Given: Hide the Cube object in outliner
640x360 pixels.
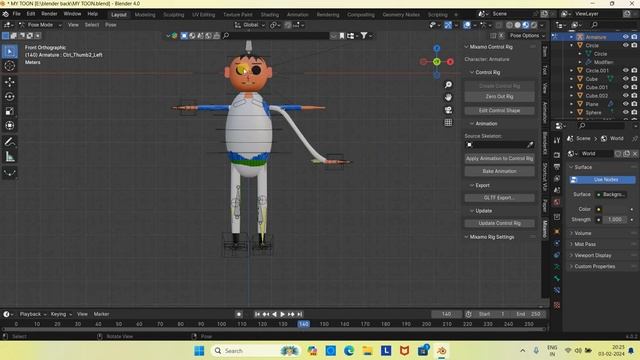Looking at the screenshot, I should 625,79.
